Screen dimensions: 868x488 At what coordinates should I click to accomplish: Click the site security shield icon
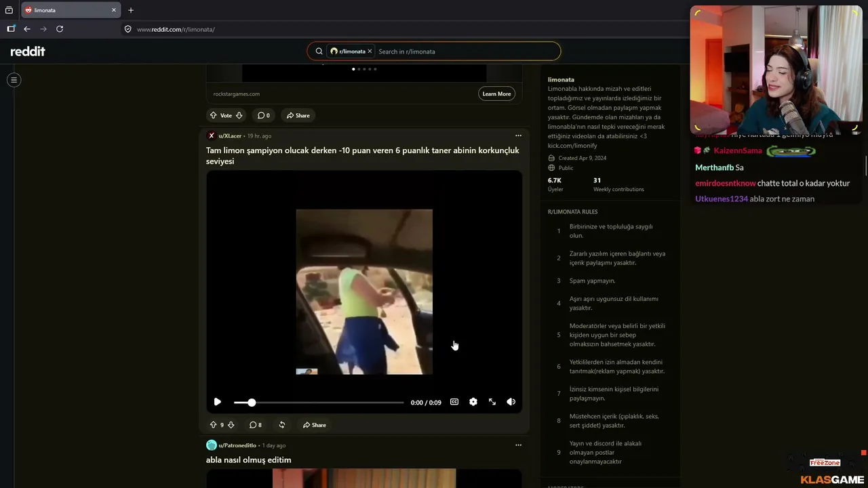click(127, 29)
